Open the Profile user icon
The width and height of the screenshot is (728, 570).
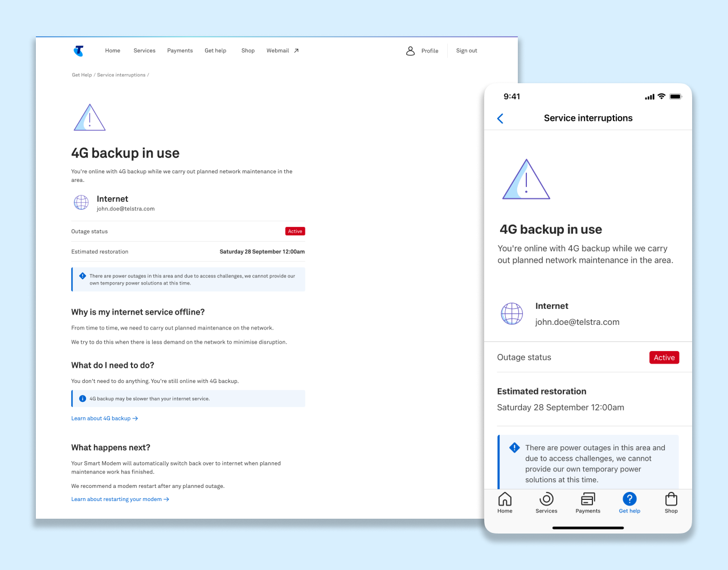[x=410, y=51]
